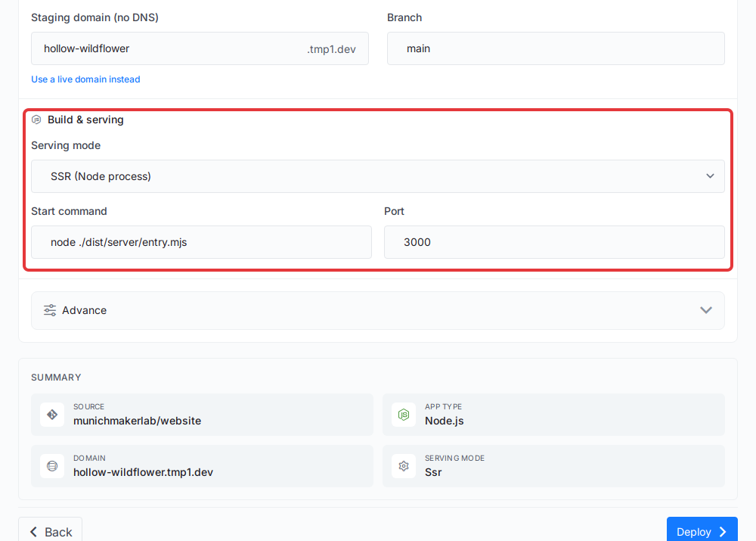The height and width of the screenshot is (541, 756).
Task: Go back with the Back button
Action: (50, 531)
